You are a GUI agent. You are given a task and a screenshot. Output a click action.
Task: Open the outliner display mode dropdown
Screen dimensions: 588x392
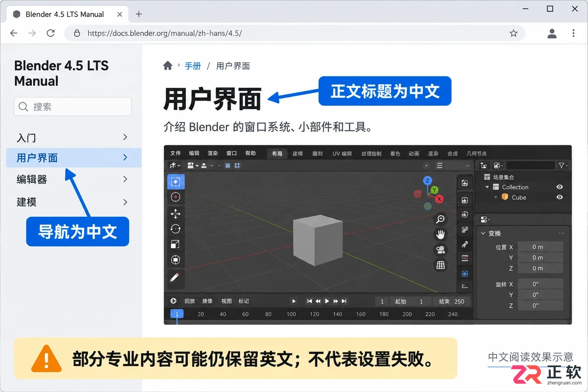(498, 165)
